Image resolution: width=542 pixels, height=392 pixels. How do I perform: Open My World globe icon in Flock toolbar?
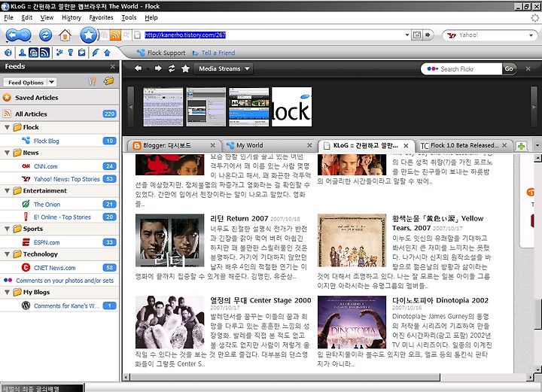coord(8,53)
